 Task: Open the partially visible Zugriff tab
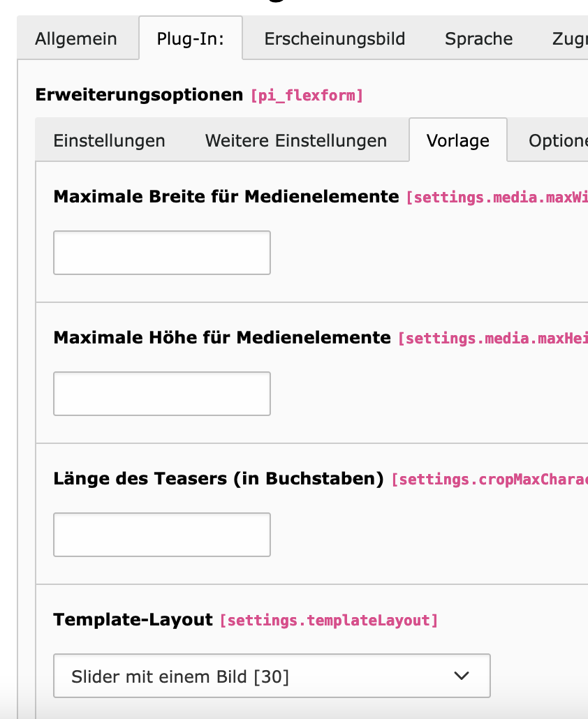(x=570, y=38)
